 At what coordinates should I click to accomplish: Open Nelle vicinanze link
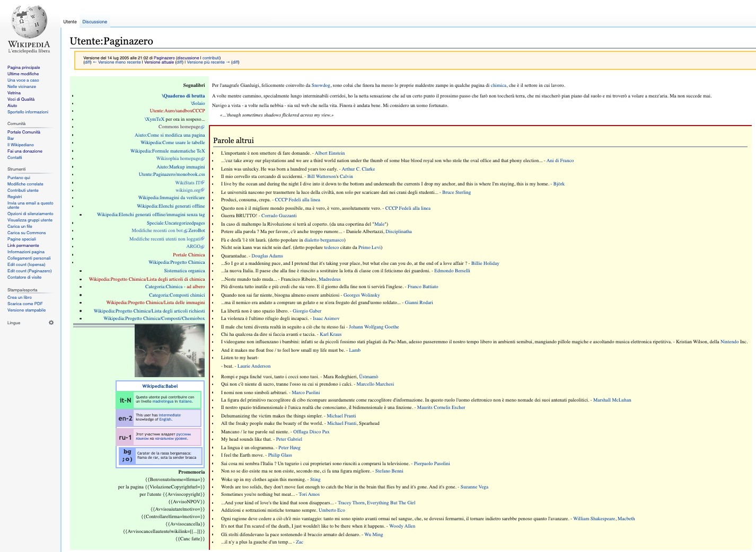[22, 86]
